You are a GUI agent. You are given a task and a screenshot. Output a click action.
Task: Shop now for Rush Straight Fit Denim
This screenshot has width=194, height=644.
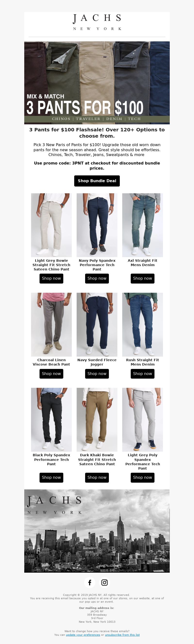[x=143, y=374]
